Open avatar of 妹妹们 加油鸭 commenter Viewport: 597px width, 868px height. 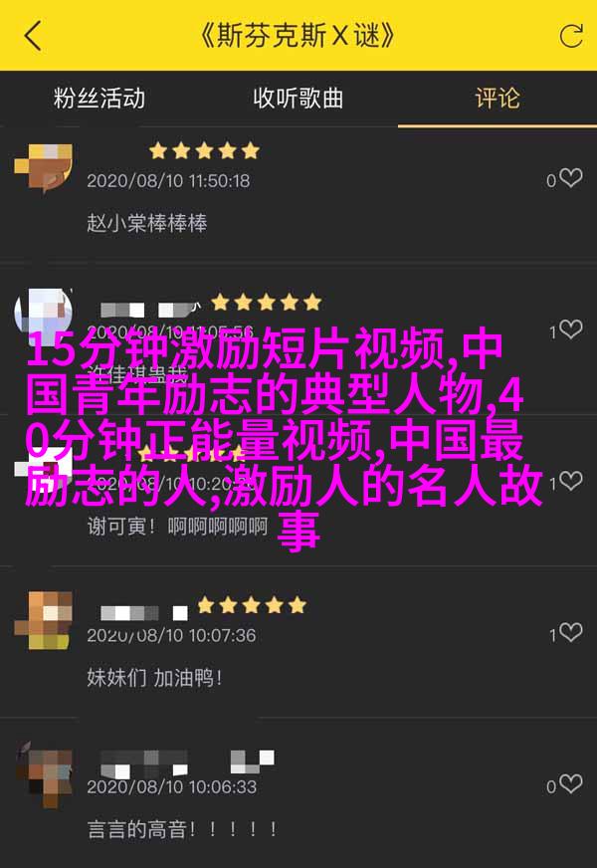43,620
